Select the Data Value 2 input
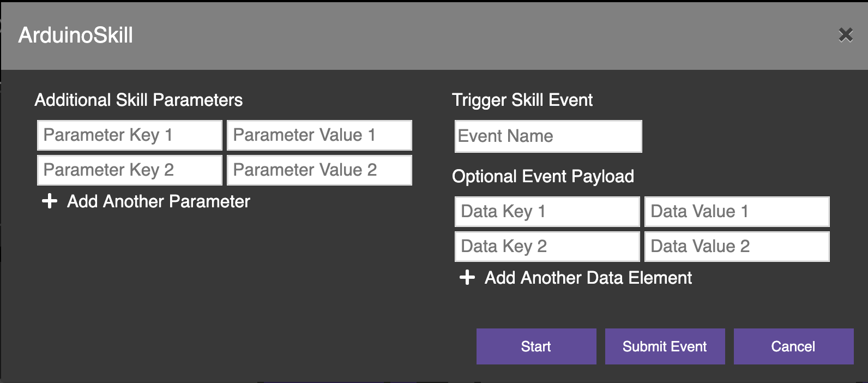868x383 pixels. point(737,247)
